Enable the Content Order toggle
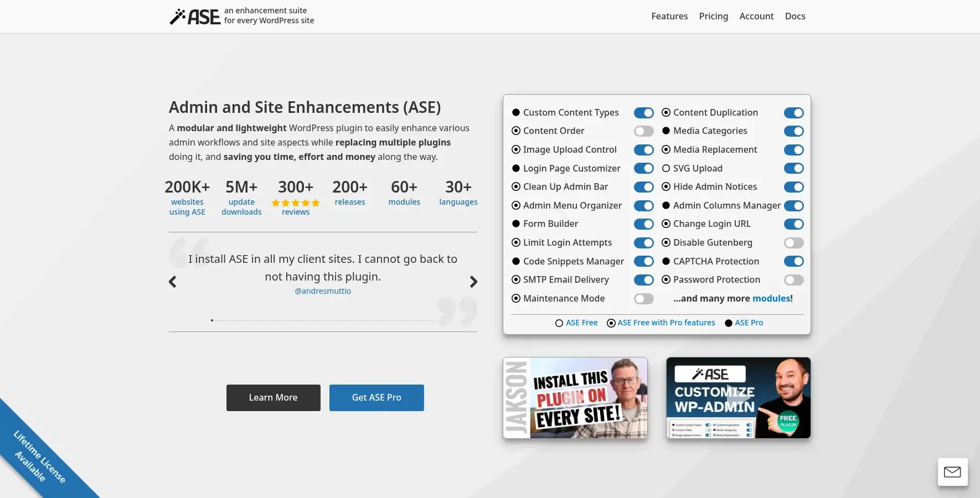The image size is (980, 498). pyautogui.click(x=644, y=131)
